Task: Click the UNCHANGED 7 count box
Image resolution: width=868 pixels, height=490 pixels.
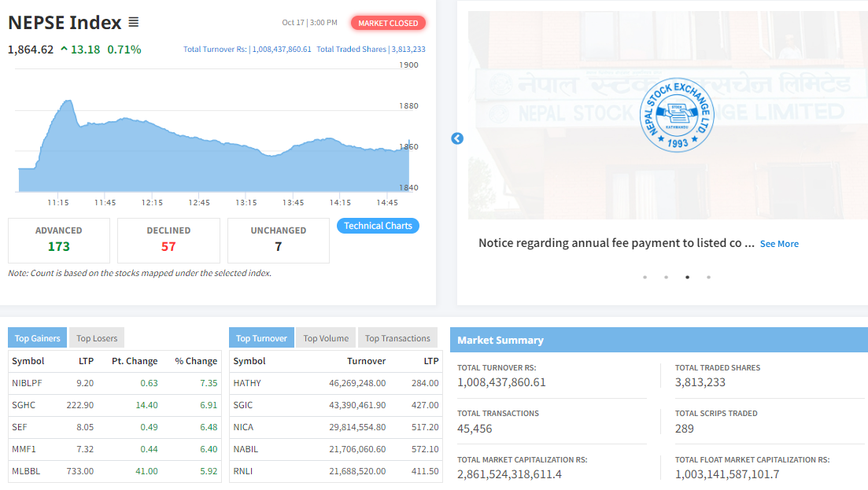Action: click(279, 240)
